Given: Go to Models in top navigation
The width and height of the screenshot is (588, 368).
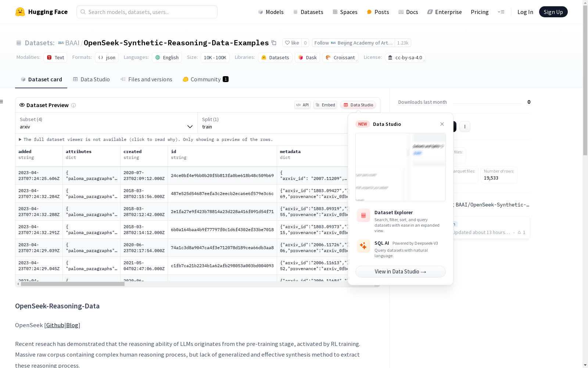Looking at the screenshot, I should point(271,12).
